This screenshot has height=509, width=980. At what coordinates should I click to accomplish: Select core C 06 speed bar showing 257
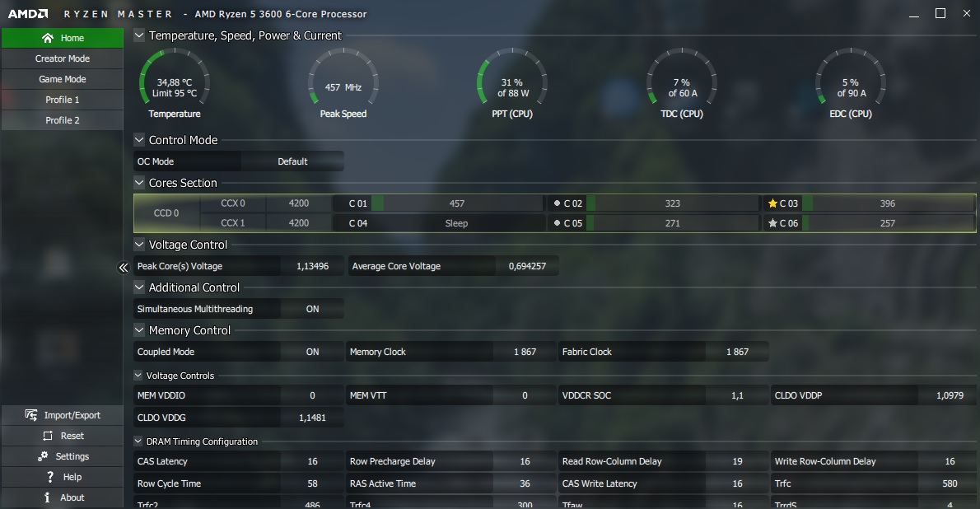pos(888,223)
